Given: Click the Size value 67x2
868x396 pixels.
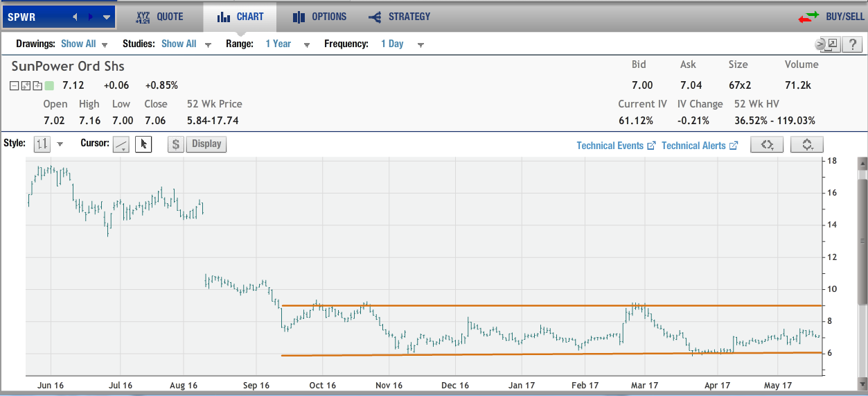Looking at the screenshot, I should (741, 85).
